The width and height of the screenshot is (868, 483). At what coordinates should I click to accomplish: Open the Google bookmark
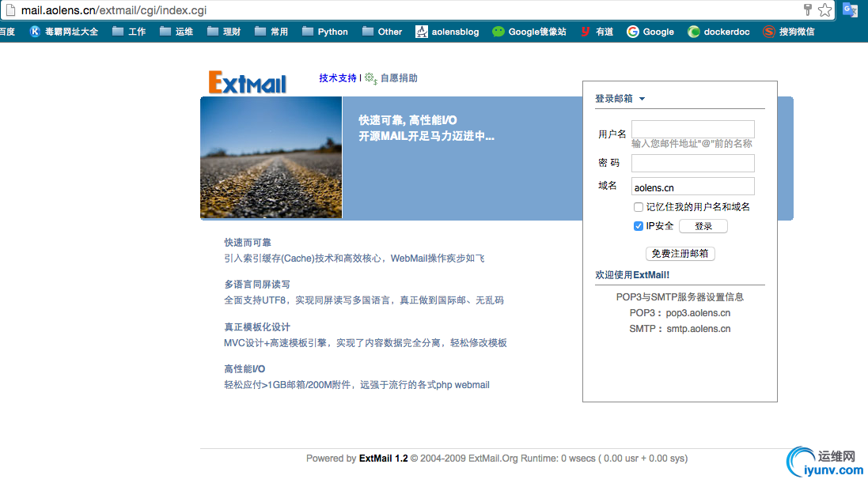tap(650, 32)
